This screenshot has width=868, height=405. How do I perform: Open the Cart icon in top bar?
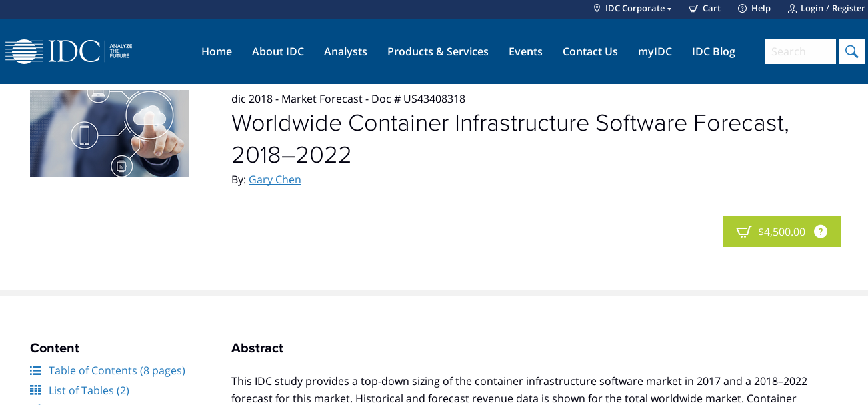click(x=693, y=9)
